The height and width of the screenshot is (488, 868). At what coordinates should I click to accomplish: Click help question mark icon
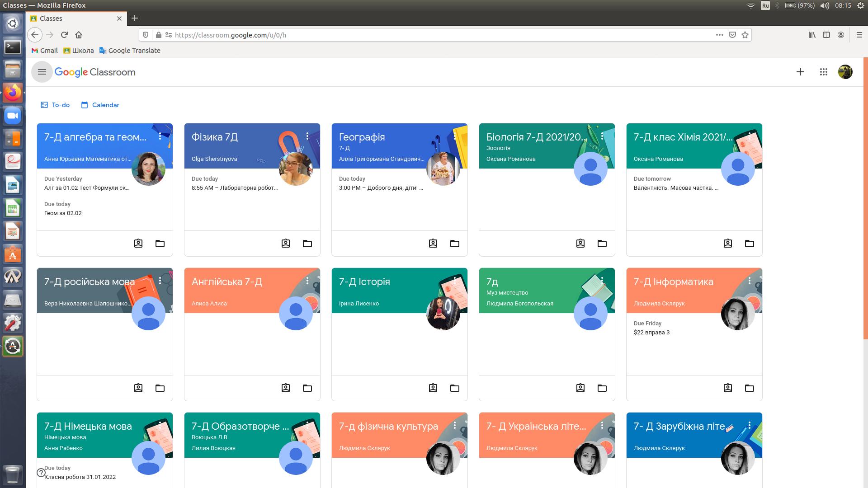tap(41, 473)
